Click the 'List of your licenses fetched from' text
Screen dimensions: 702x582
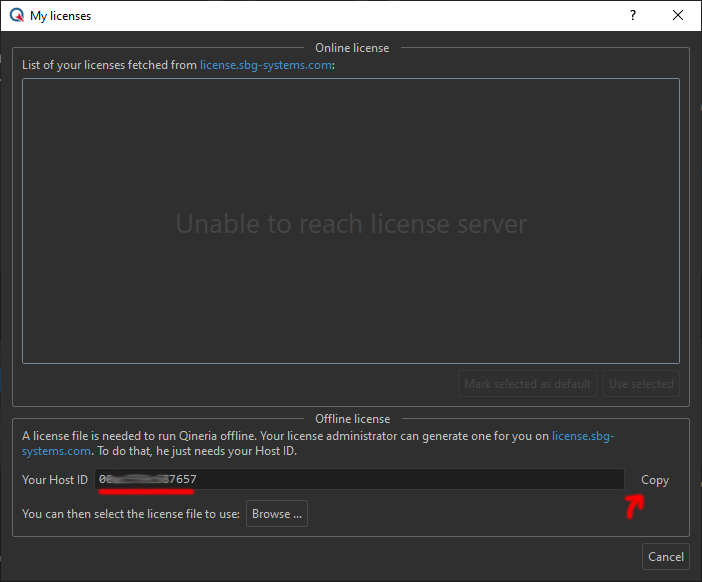(x=109, y=65)
